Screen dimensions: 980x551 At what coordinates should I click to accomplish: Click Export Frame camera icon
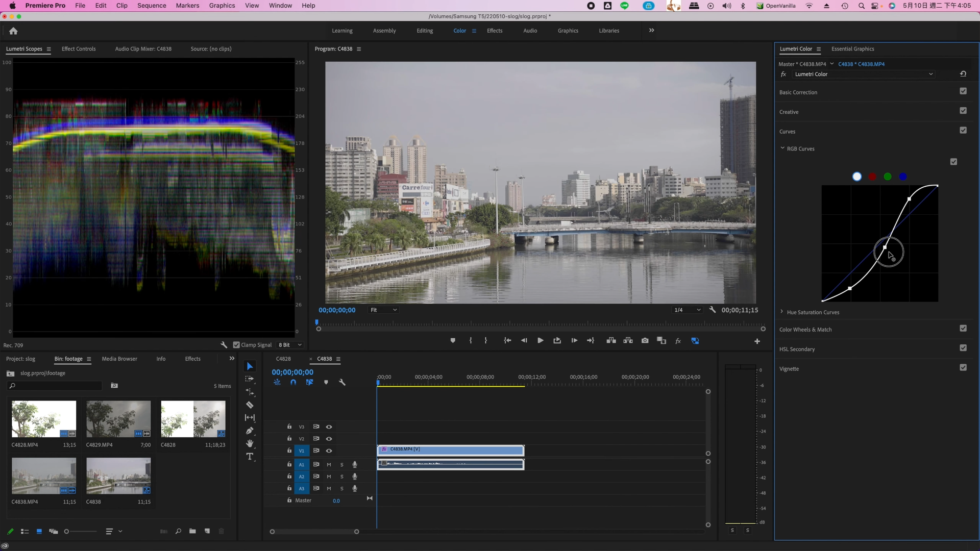click(x=645, y=341)
